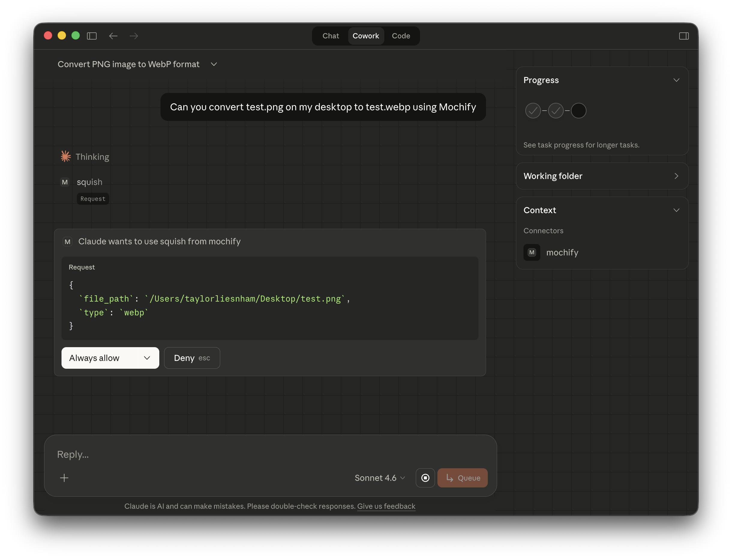This screenshot has width=732, height=560.
Task: Open the Sonnet 4.6 model selector
Action: point(379,478)
